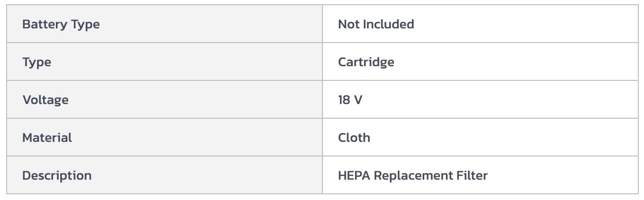Click the Voltage label cell
This screenshot has height=200, width=644.
[x=45, y=100]
